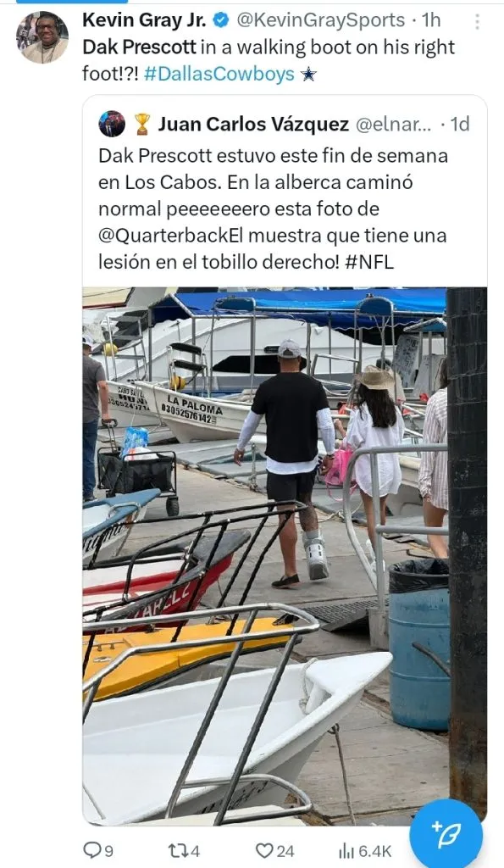View tweet analytics bar chart icon
The height and width of the screenshot is (868, 504).
346,850
